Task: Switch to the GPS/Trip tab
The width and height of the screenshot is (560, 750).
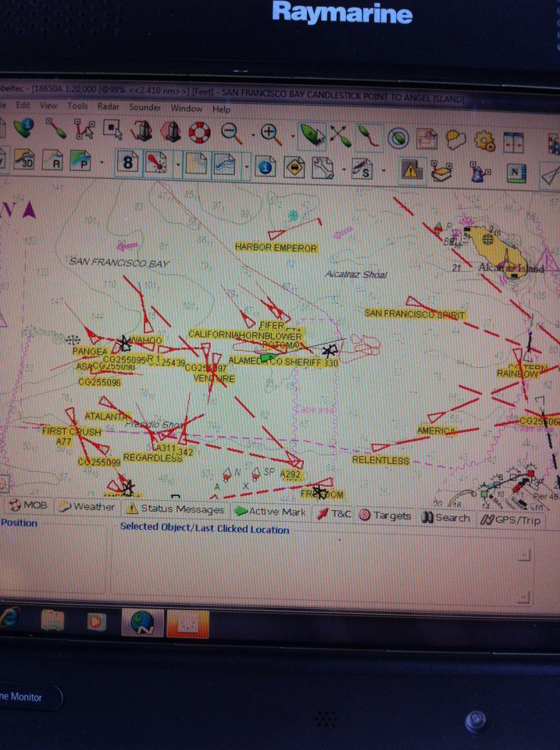Action: point(510,520)
